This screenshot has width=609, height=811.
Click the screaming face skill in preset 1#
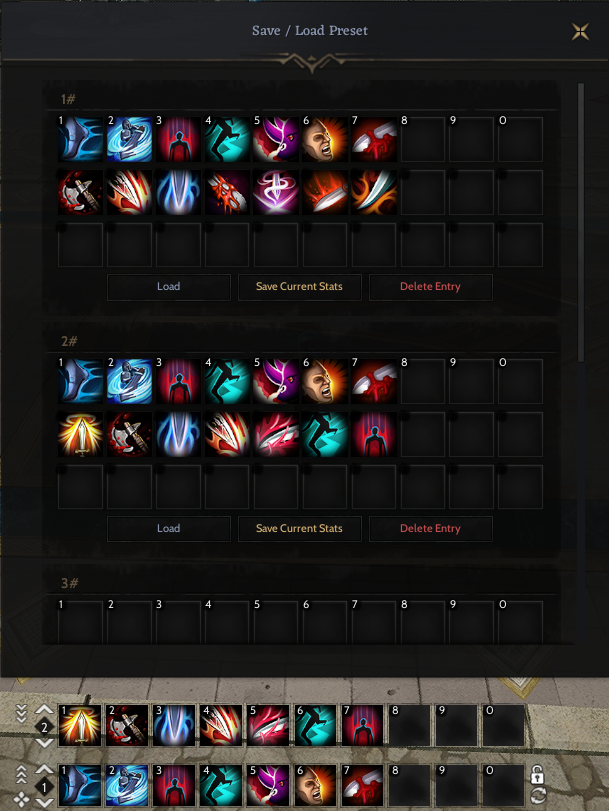click(325, 140)
